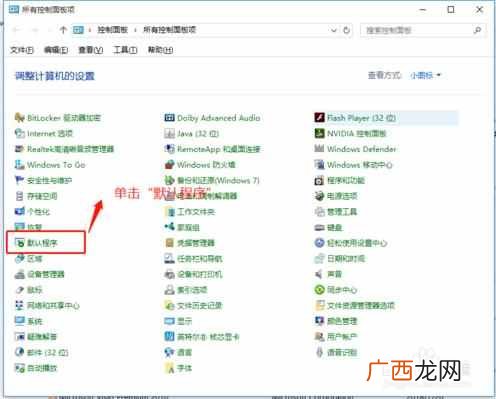Screen dimensions: 496x399
Task: Open 自动播放 item
Action: coord(36,368)
